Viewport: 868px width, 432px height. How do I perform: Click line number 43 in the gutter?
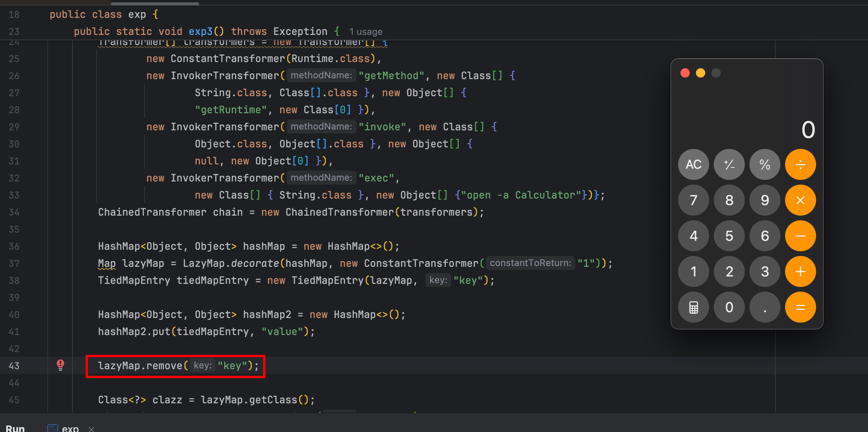point(14,366)
